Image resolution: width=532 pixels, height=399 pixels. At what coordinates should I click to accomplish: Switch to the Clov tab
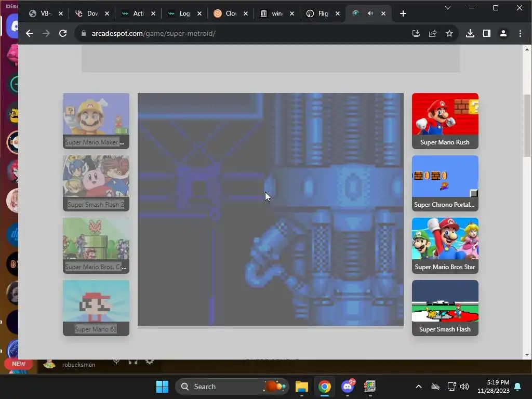tap(226, 14)
